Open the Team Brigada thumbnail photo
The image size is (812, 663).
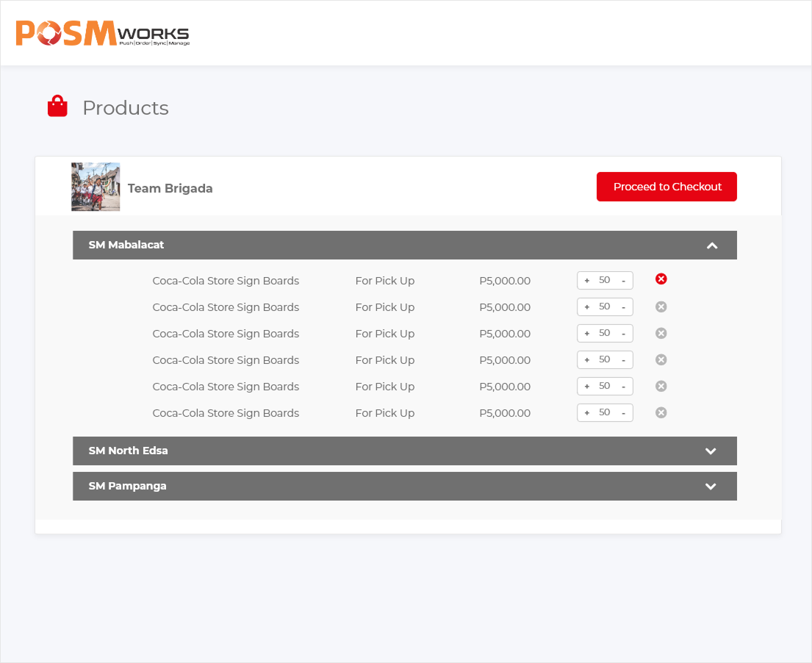click(96, 187)
